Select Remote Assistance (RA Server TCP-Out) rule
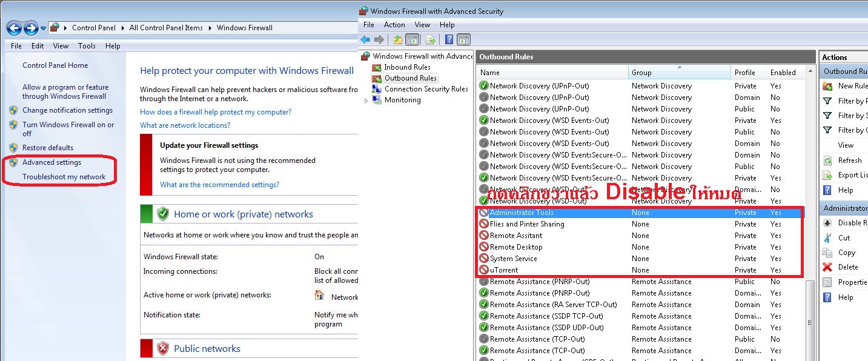The image size is (868, 361). 641,305
